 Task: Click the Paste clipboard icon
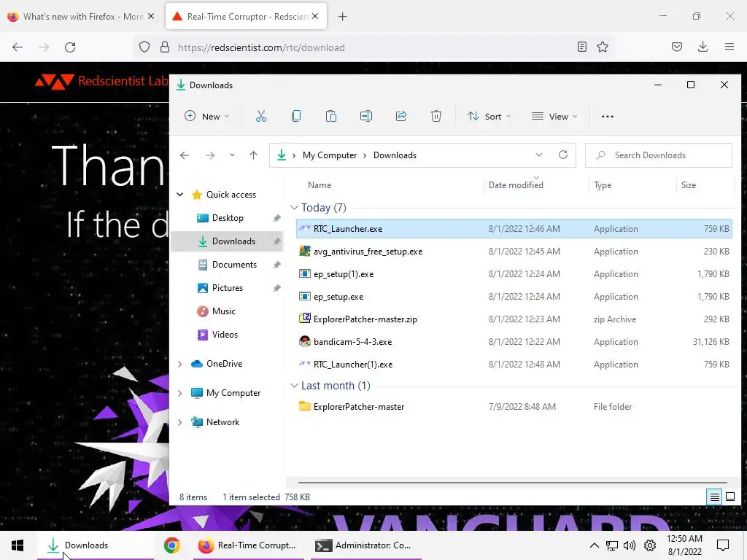[330, 116]
